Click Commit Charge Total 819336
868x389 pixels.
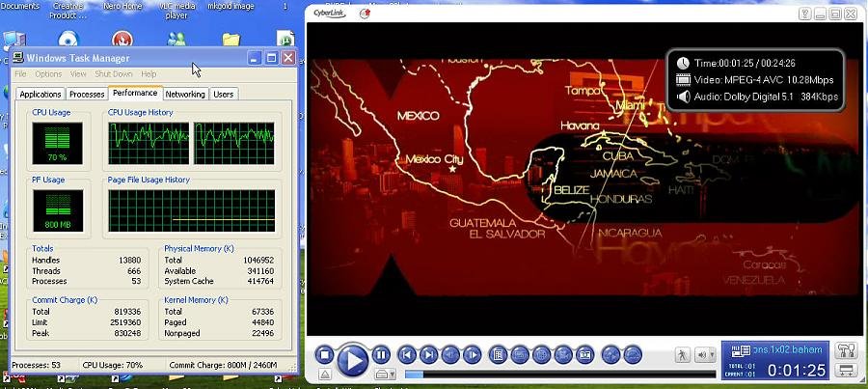pyautogui.click(x=127, y=312)
